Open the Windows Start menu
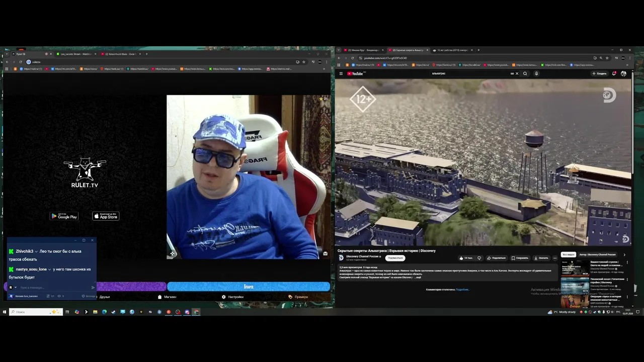This screenshot has width=644, height=362. click(x=4, y=312)
